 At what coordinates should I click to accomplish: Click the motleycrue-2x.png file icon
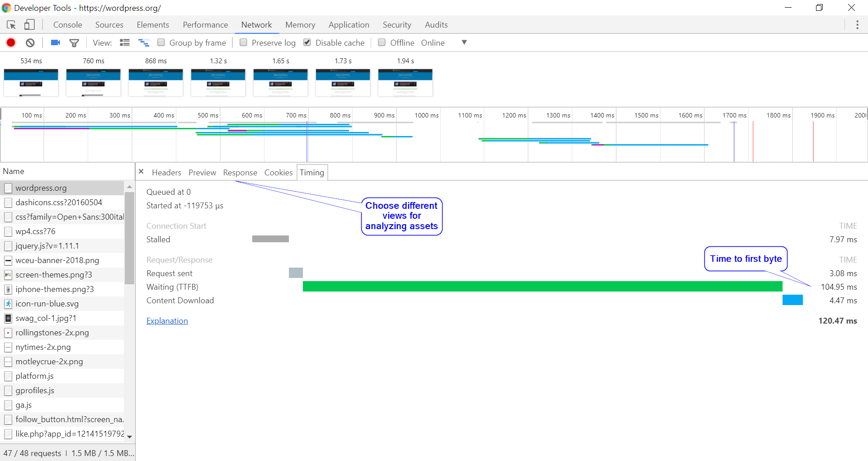[8, 362]
